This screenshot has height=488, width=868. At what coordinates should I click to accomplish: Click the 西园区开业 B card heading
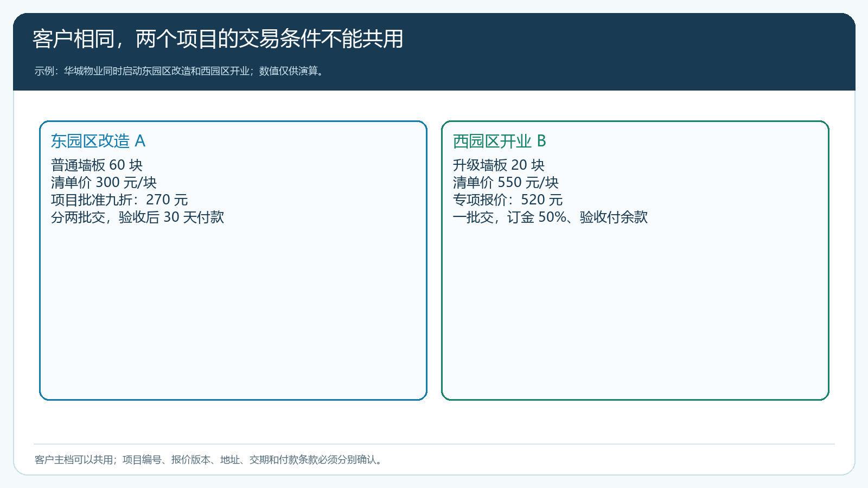[x=500, y=141]
